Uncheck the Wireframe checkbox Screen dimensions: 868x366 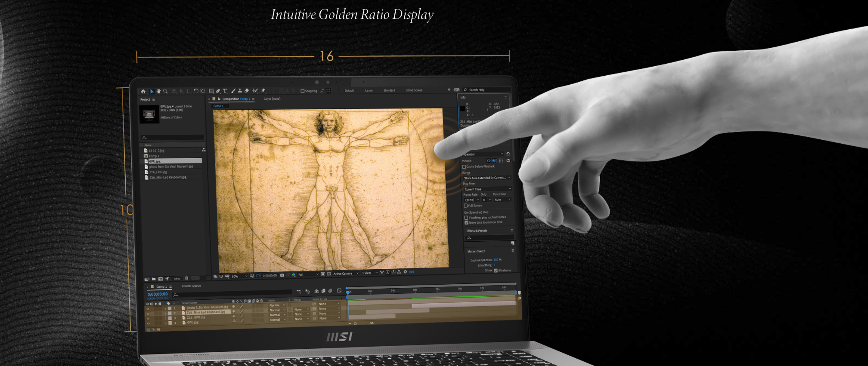pos(496,271)
